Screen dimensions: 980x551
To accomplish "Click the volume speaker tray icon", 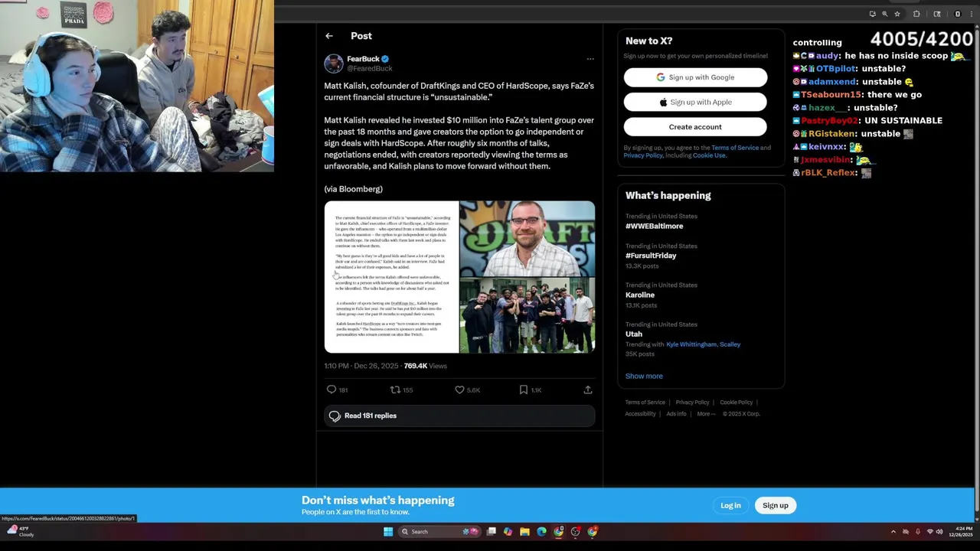I will (x=939, y=531).
